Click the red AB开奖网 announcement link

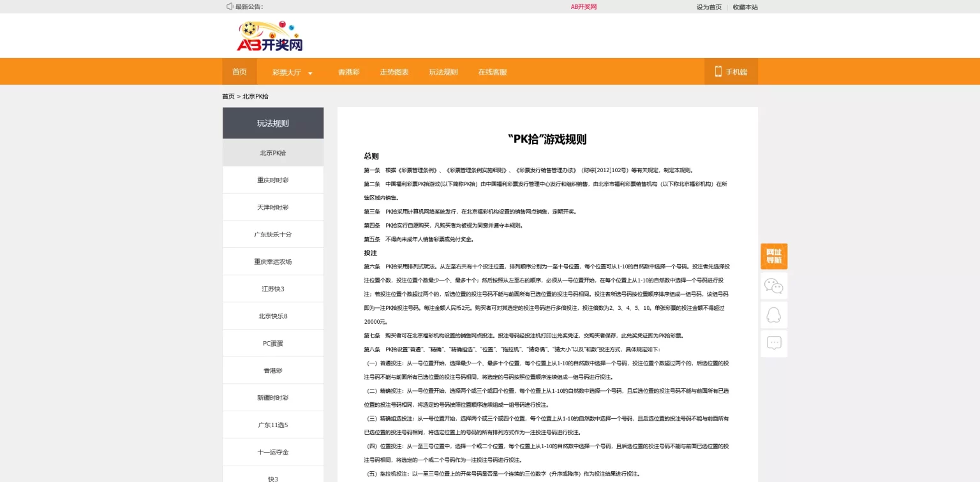point(583,7)
